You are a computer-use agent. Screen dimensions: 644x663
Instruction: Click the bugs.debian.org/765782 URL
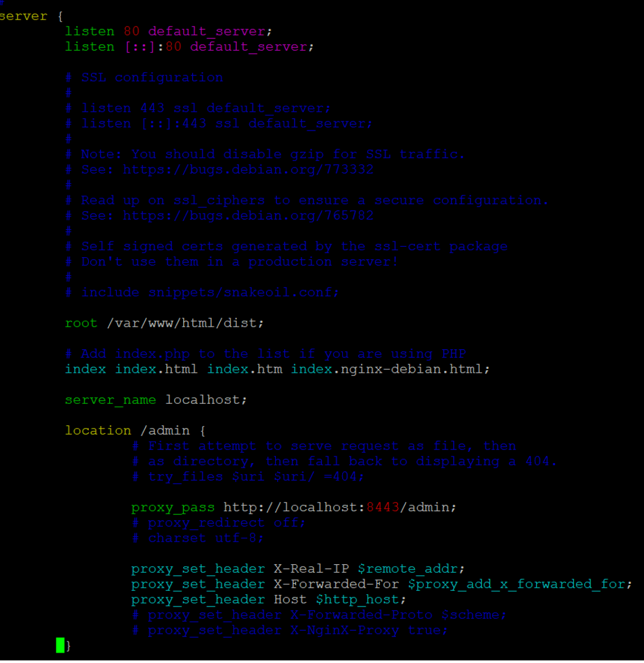pos(248,216)
